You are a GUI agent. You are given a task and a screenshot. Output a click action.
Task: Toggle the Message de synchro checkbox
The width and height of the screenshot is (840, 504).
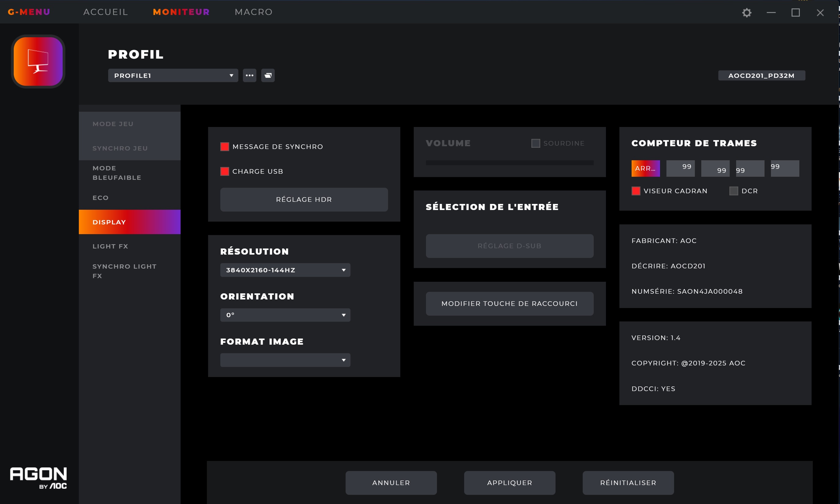tap(225, 147)
